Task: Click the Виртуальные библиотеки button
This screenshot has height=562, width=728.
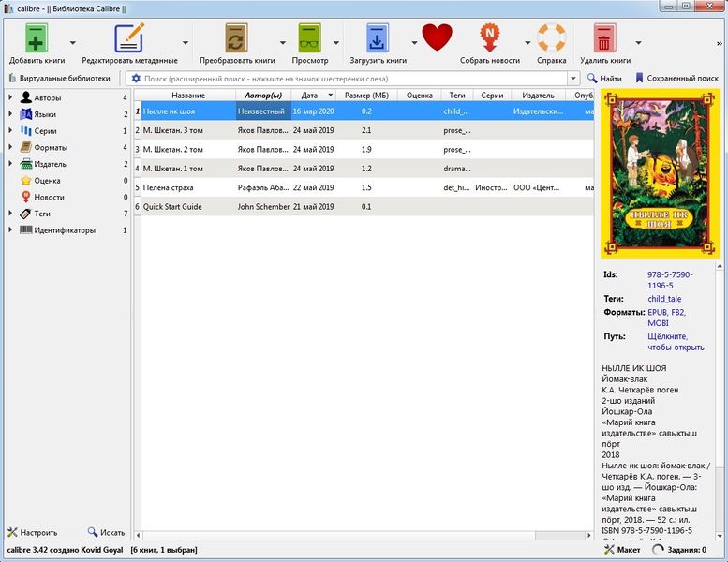Action: coord(60,78)
